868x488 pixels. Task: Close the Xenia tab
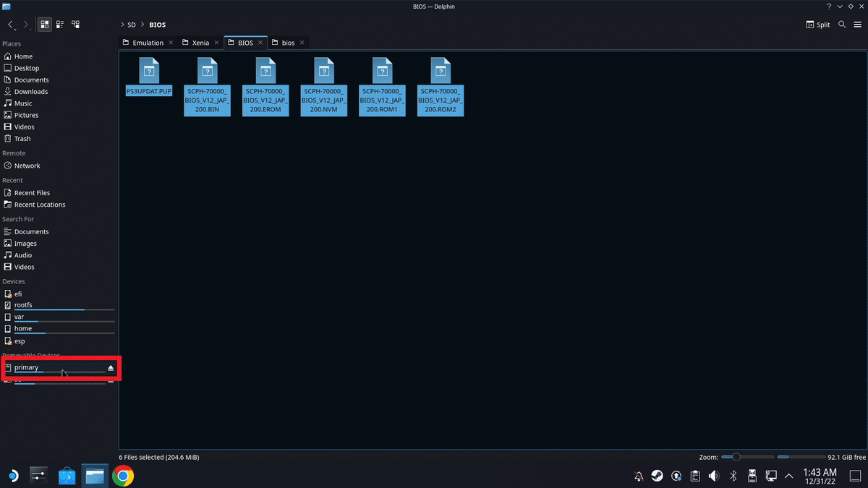point(216,43)
